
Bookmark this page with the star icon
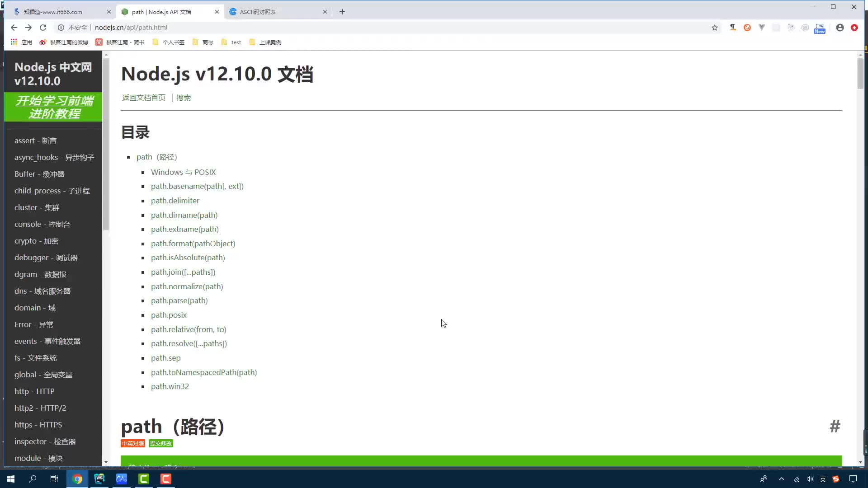715,28
